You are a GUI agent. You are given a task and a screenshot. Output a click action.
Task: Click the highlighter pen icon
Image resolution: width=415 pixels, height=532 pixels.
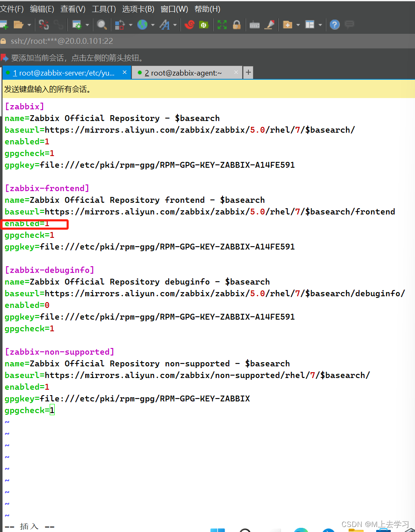click(x=270, y=25)
